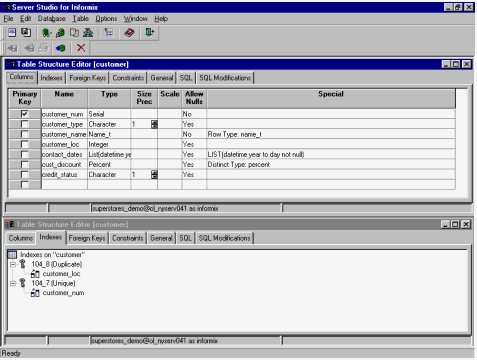Click the cust_discount name cell
The height and width of the screenshot is (360, 477).
pyautogui.click(x=64, y=165)
